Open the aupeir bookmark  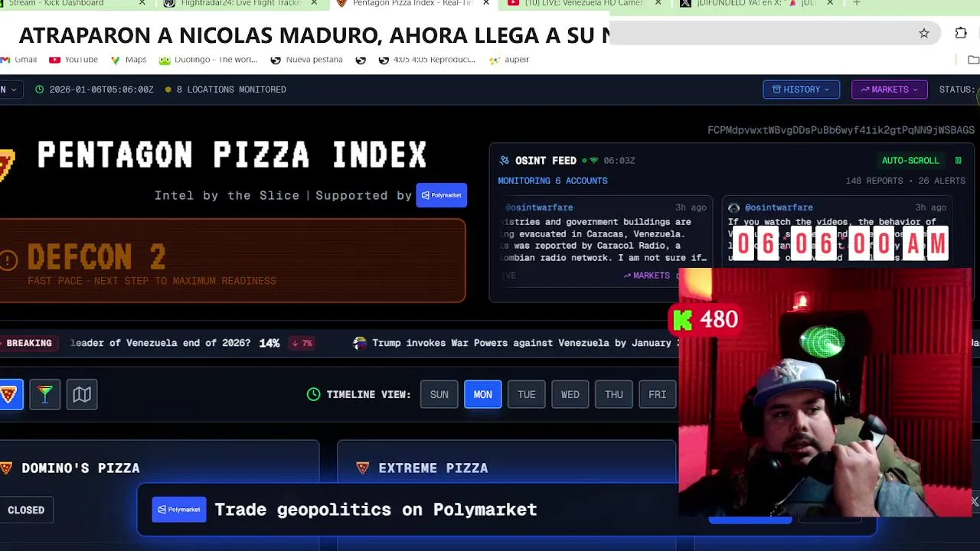509,60
